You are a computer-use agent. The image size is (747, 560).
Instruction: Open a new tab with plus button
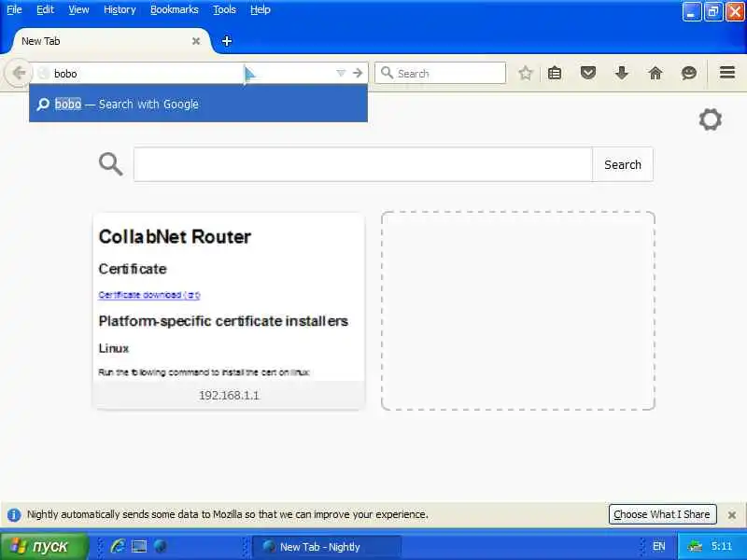coord(227,41)
